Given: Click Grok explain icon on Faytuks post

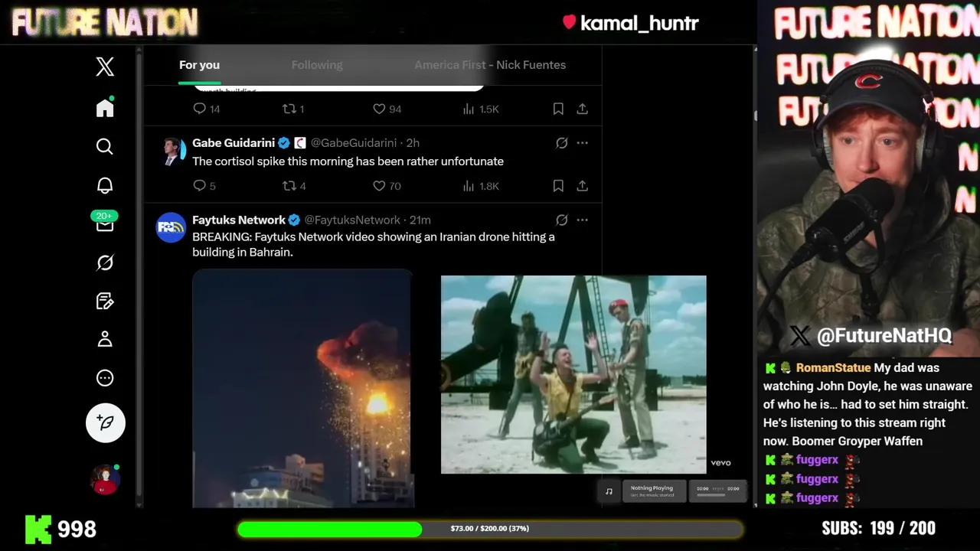Looking at the screenshot, I should point(561,220).
